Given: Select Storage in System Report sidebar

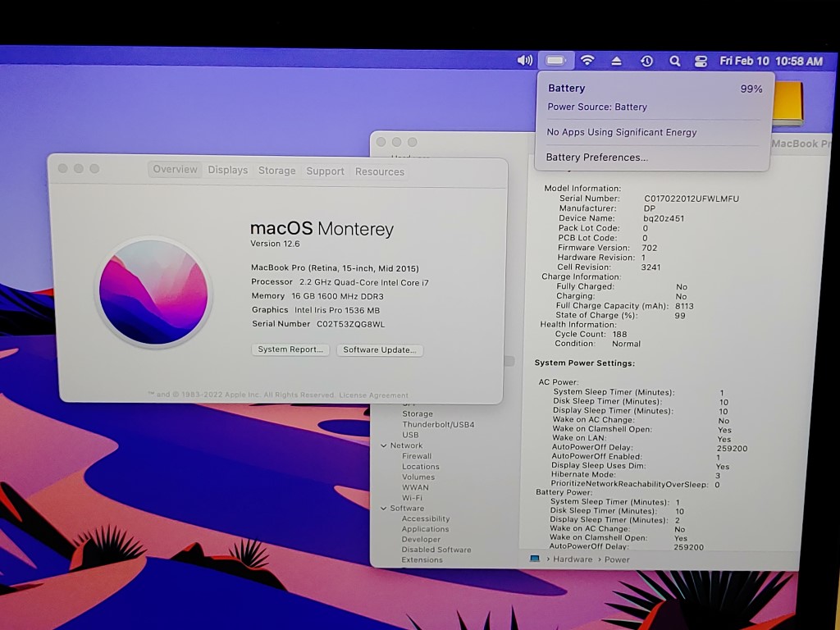Looking at the screenshot, I should (x=418, y=413).
